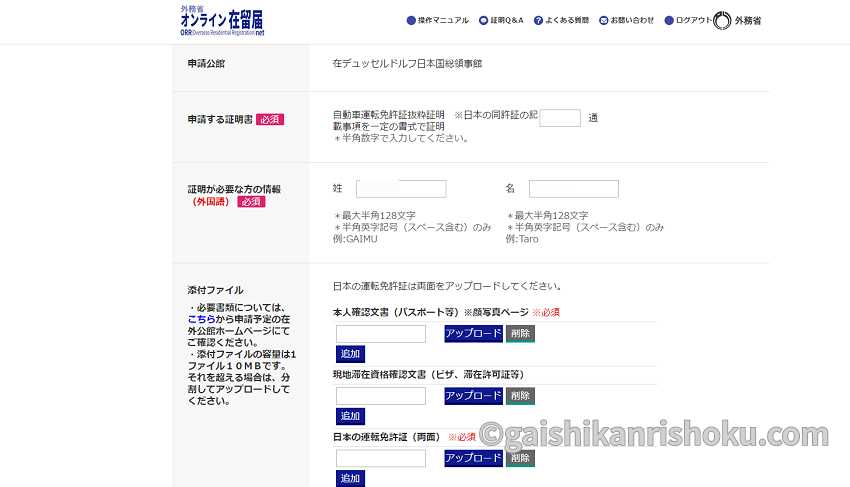The image size is (850, 487).
Task: Click the 例:Taro example text
Action: [522, 239]
